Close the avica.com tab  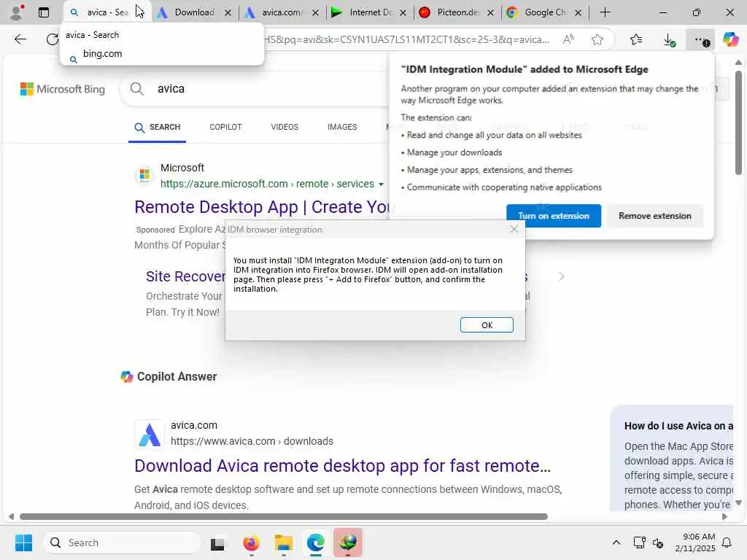(315, 13)
